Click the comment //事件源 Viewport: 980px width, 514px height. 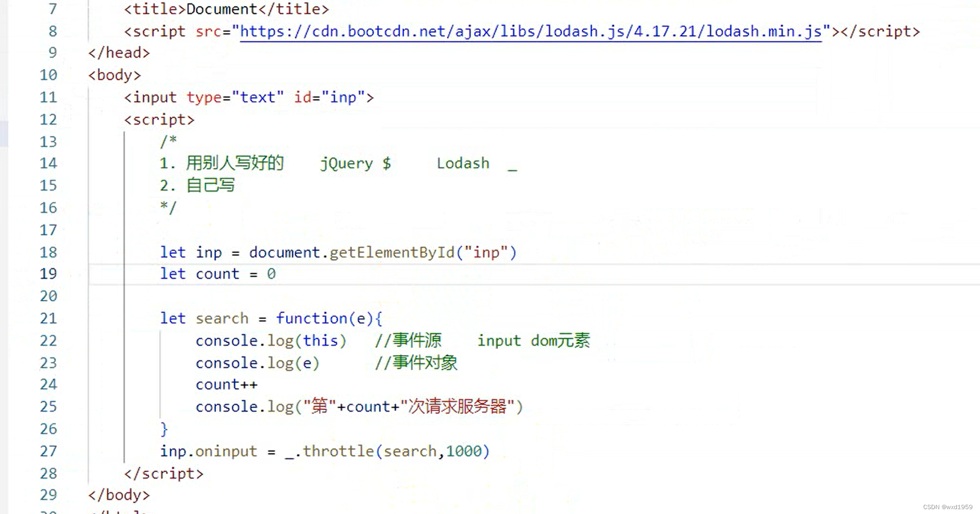coord(408,341)
